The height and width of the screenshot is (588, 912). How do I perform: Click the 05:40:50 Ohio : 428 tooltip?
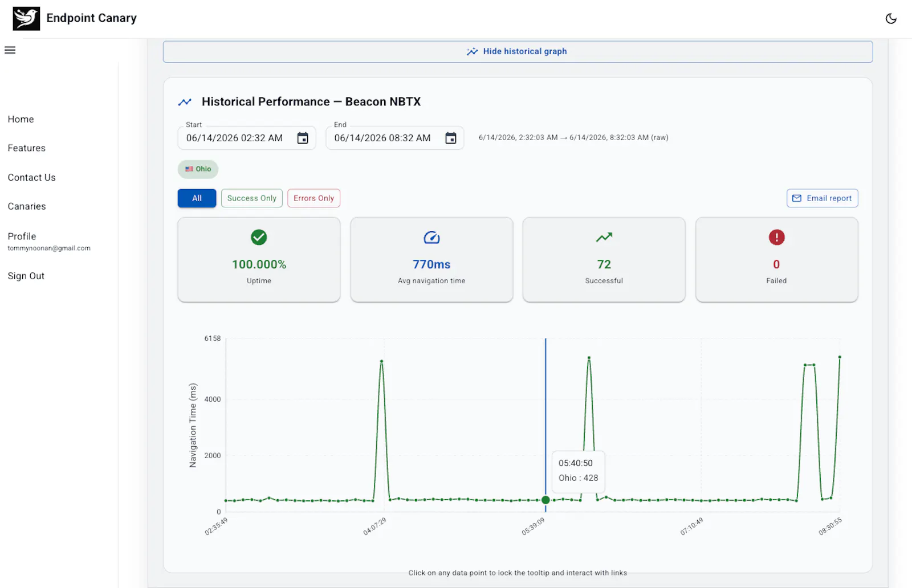coord(579,471)
